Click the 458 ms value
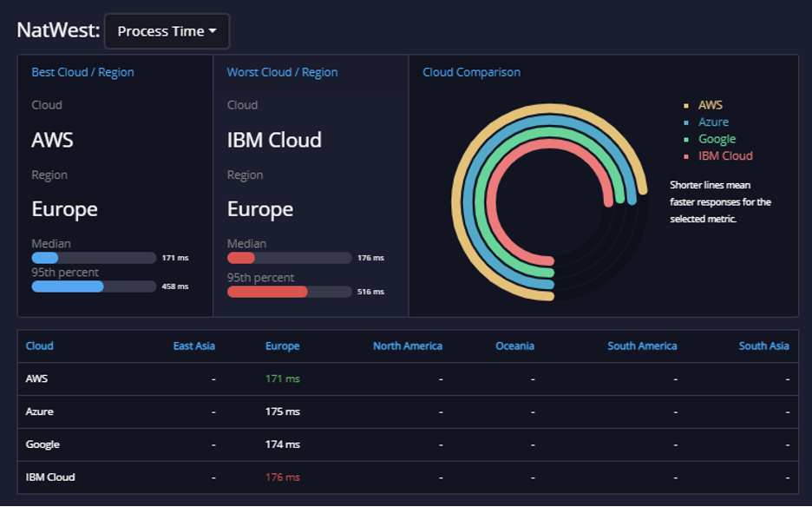Image resolution: width=812 pixels, height=507 pixels. (x=175, y=286)
